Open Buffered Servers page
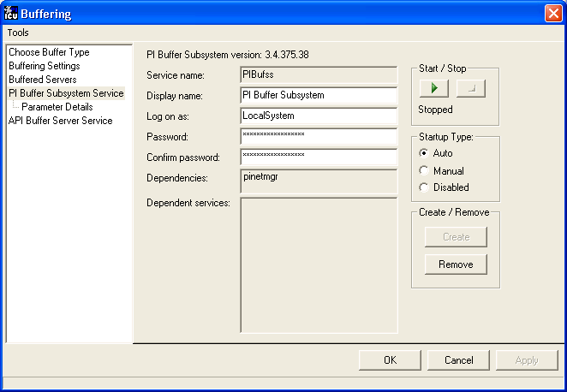This screenshot has height=392, width=567. (43, 80)
